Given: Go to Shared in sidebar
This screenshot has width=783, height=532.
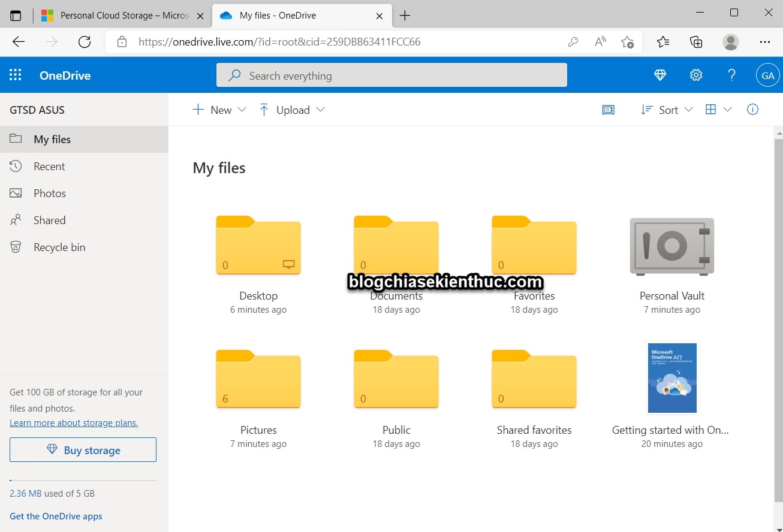Looking at the screenshot, I should pos(84,220).
